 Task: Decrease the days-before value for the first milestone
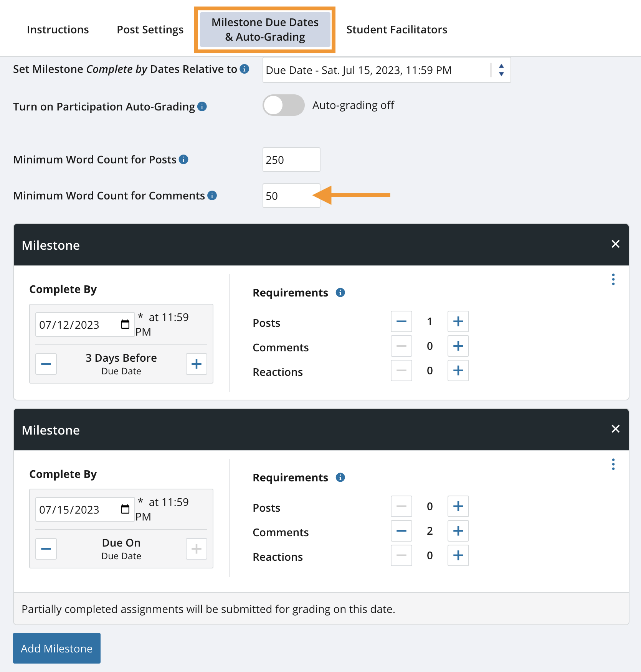click(x=46, y=364)
